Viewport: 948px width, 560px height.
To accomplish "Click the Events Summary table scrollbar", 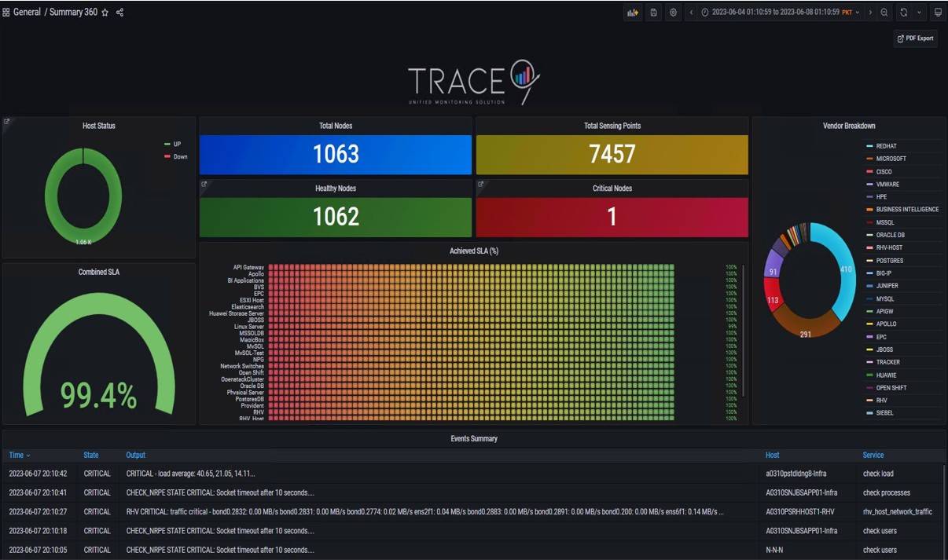I will [x=944, y=511].
